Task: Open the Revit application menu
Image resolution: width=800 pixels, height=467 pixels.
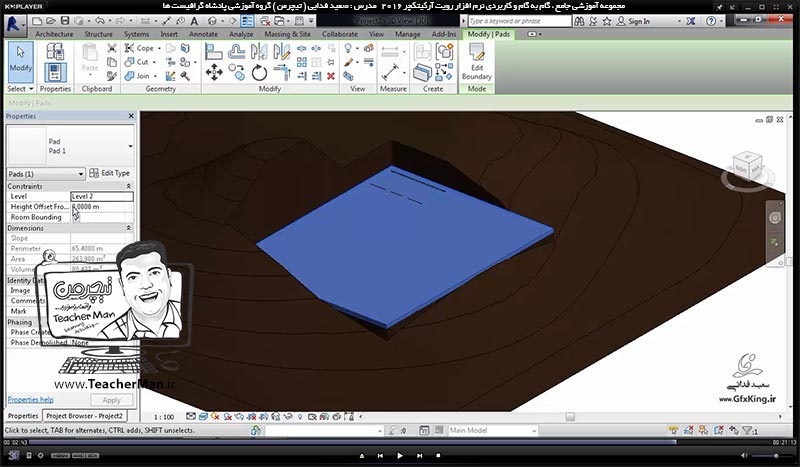Action: click(x=14, y=24)
